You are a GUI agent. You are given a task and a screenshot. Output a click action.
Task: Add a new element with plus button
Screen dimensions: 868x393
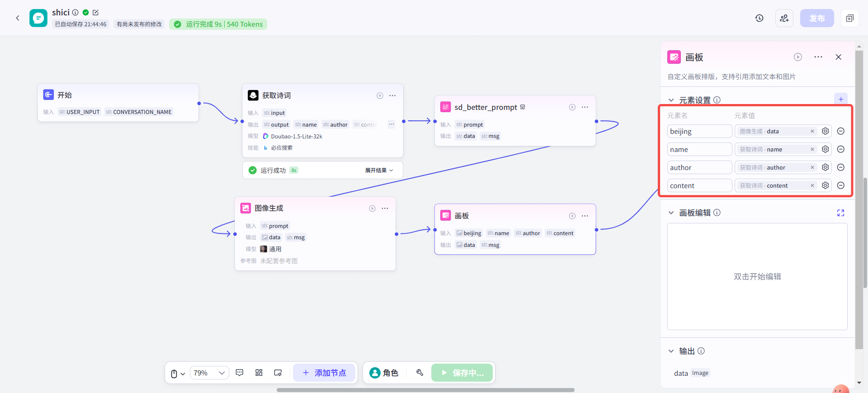841,99
